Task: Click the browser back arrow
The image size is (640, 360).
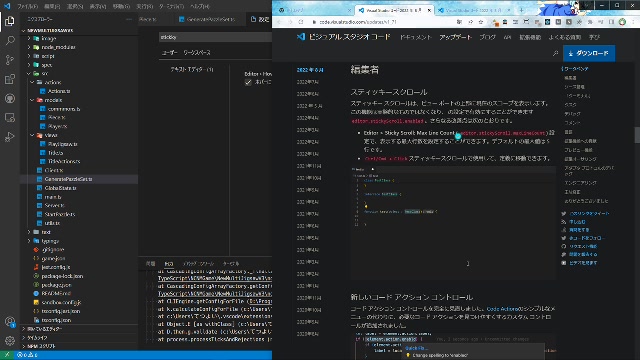Action: (x=280, y=22)
